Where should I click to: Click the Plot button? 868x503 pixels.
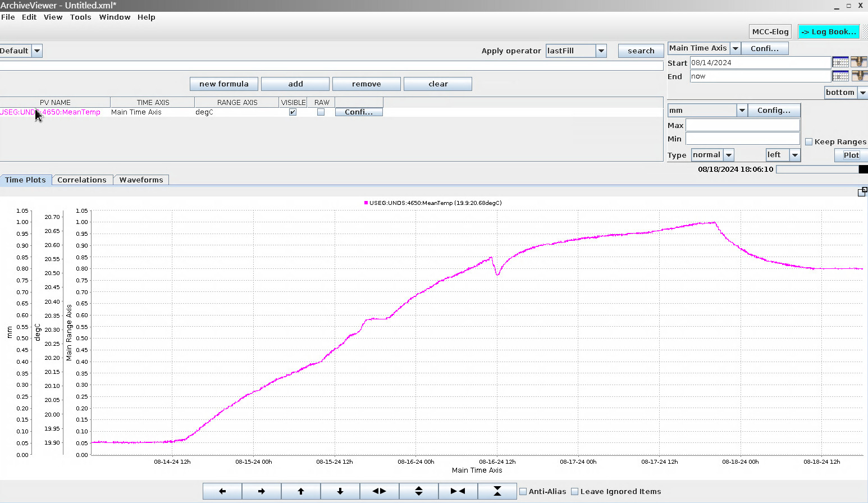point(851,155)
